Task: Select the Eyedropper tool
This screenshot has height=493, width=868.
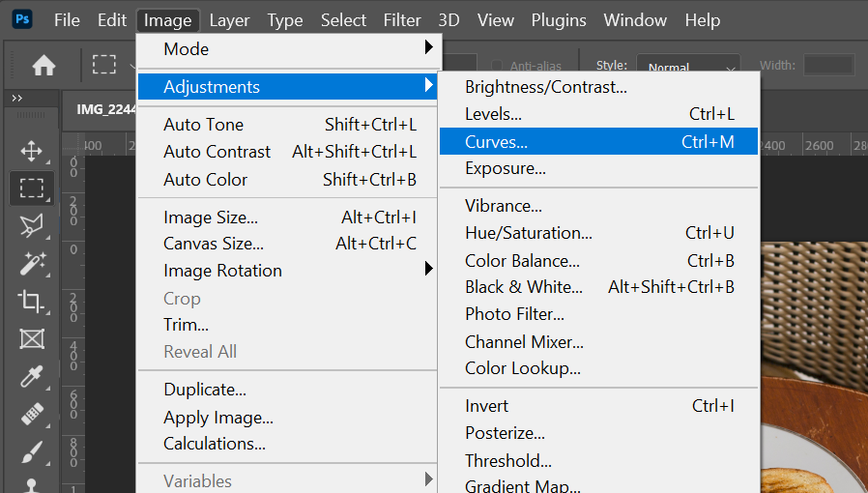Action: [32, 376]
